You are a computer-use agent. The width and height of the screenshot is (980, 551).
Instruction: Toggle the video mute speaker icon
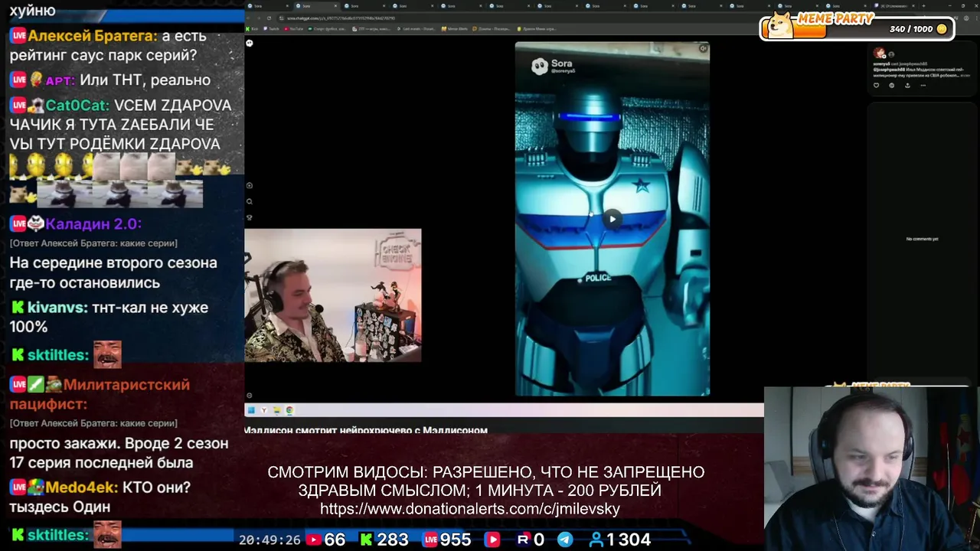coord(703,49)
